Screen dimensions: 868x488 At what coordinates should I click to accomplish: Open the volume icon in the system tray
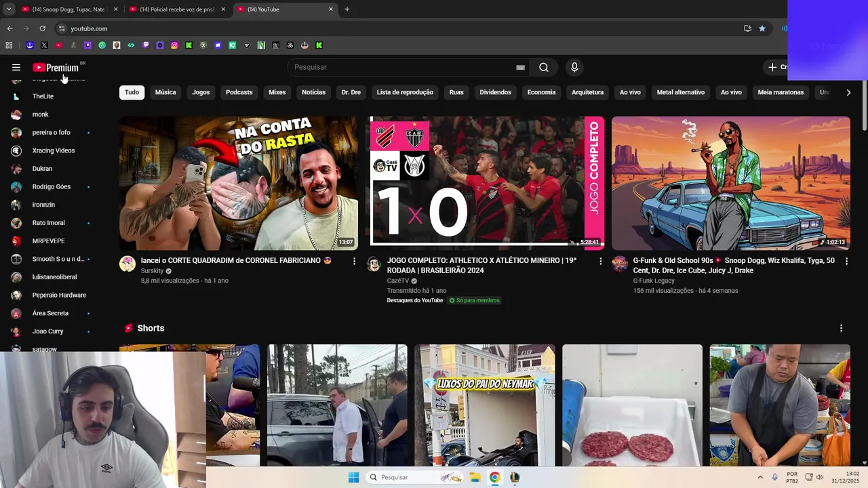coord(819,477)
